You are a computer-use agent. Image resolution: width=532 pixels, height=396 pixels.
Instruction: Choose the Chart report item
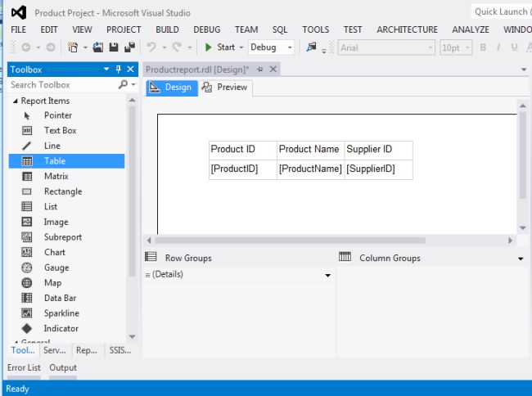[x=54, y=252]
